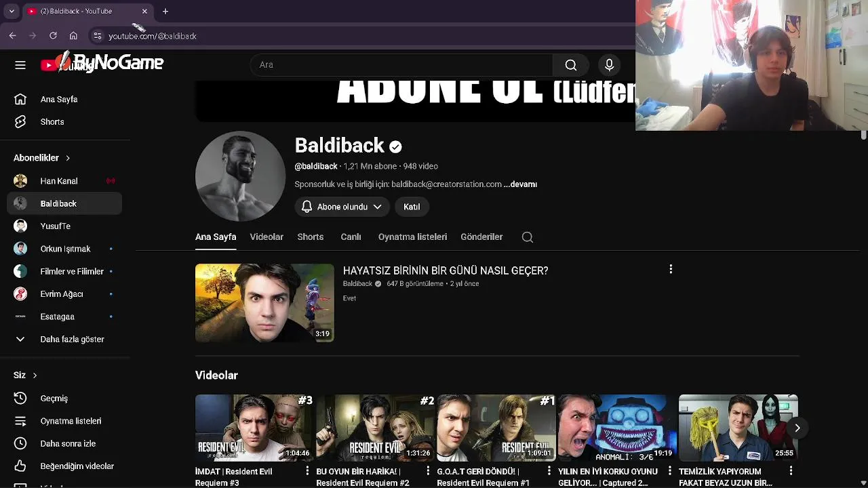Go to Ana Sayfa in sidebar

(x=65, y=99)
